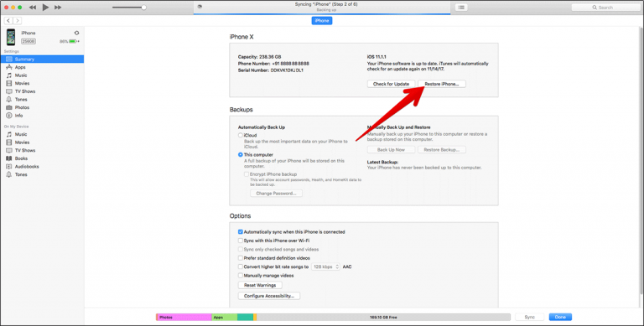Enable Manually manage videos checkbox

(x=241, y=276)
